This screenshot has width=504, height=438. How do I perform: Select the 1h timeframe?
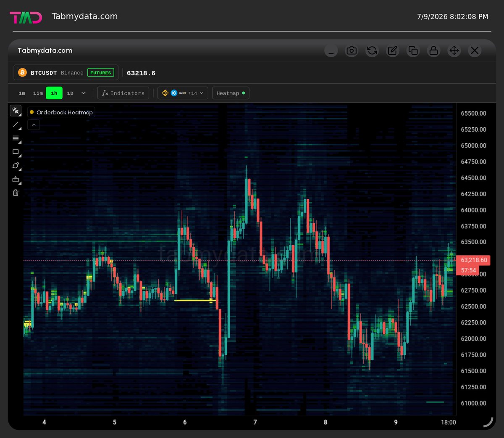click(54, 93)
